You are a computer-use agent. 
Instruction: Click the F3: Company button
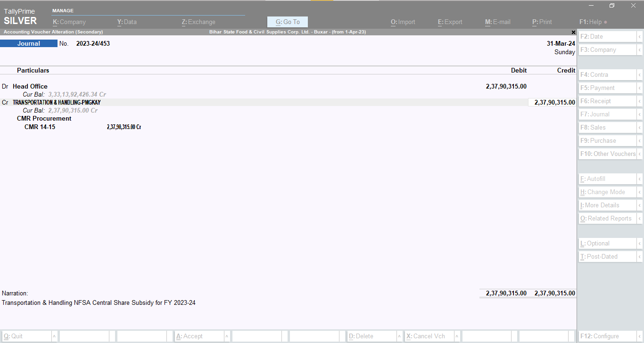[x=608, y=50]
